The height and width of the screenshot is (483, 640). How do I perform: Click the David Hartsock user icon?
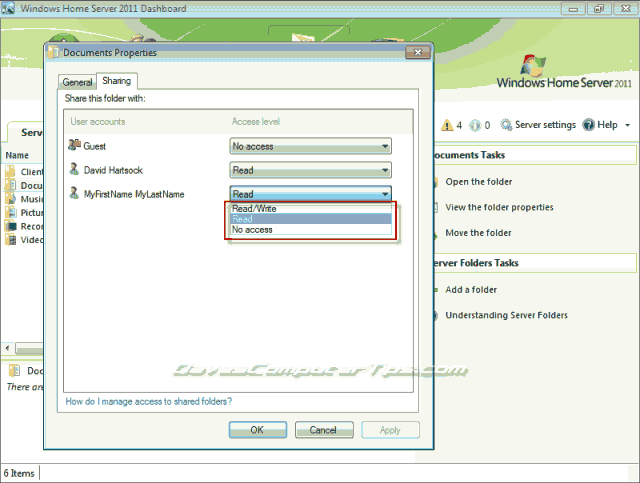(74, 169)
